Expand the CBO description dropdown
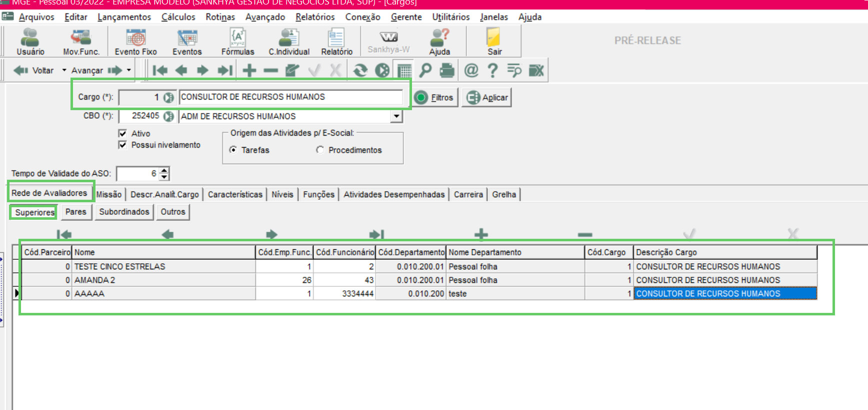868x410 pixels. [396, 117]
